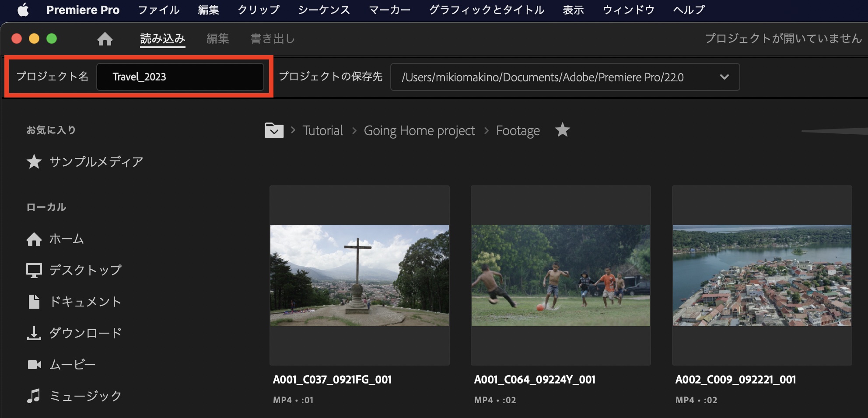Select the kids playing soccer clip thumbnail
This screenshot has width=868, height=418.
point(561,275)
